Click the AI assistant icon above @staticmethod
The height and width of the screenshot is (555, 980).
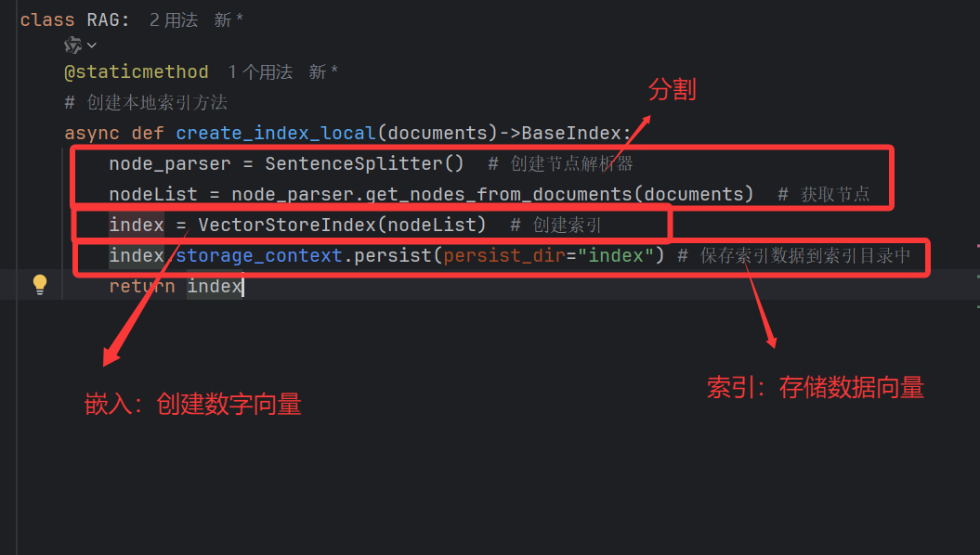(72, 45)
